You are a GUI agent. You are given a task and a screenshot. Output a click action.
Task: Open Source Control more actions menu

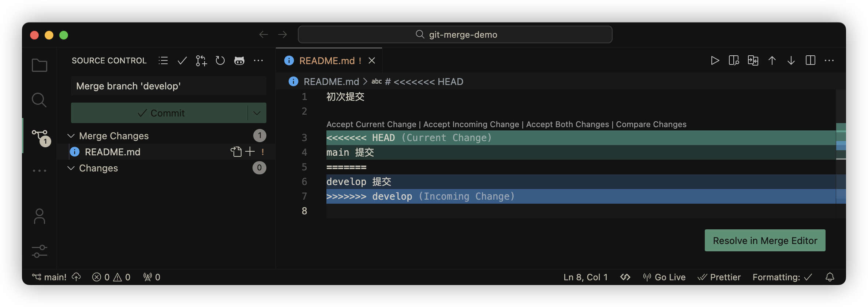(258, 60)
